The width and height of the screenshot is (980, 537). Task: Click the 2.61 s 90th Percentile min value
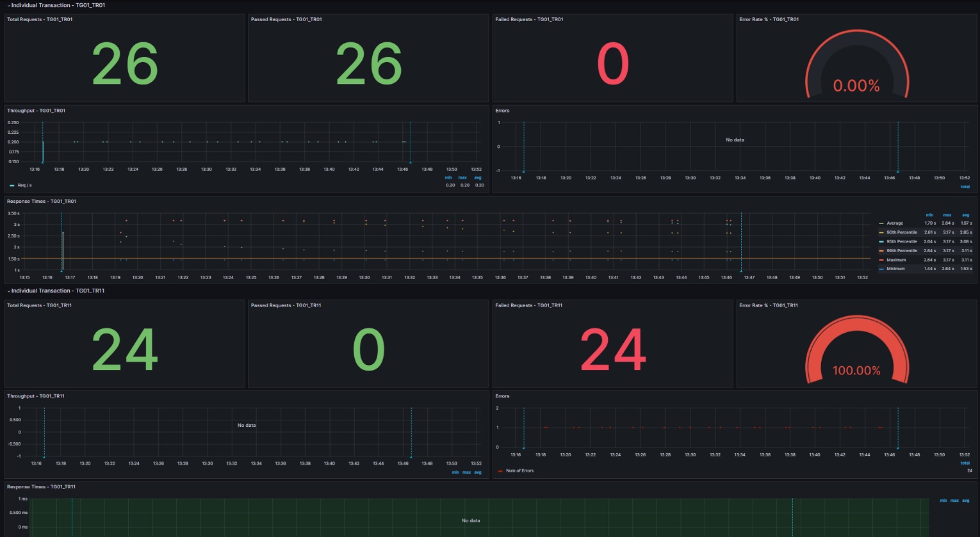(x=930, y=232)
